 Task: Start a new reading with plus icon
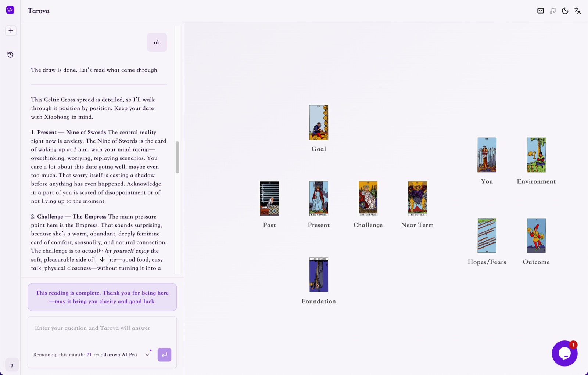(x=11, y=30)
